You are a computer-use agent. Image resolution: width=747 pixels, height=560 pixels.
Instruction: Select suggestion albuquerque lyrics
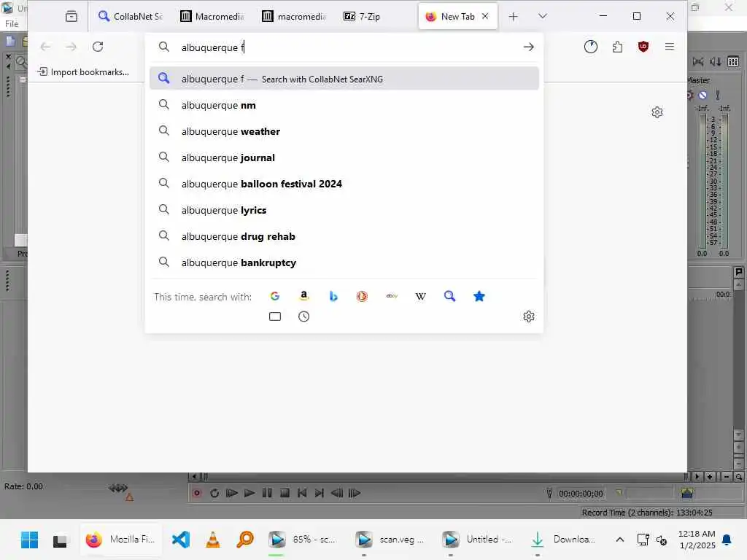(x=344, y=210)
